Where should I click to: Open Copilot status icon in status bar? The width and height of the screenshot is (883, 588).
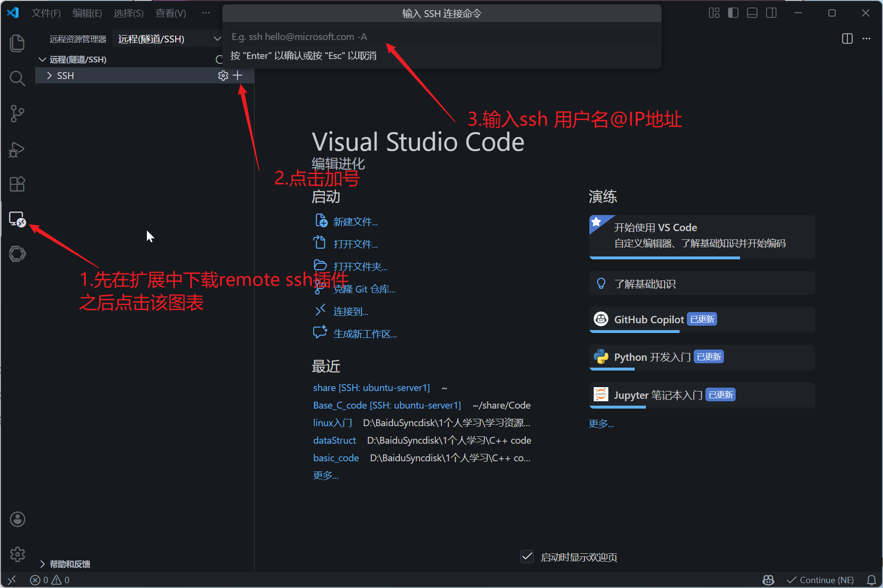pos(768,580)
